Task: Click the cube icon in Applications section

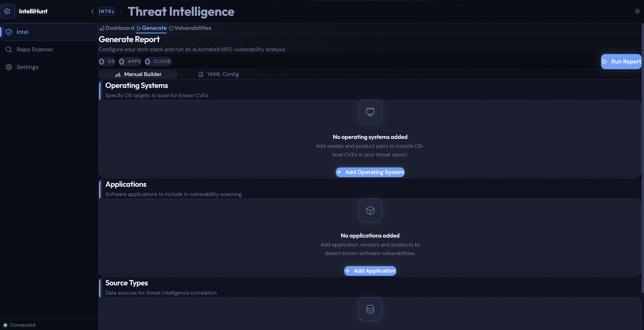Action: tap(370, 210)
